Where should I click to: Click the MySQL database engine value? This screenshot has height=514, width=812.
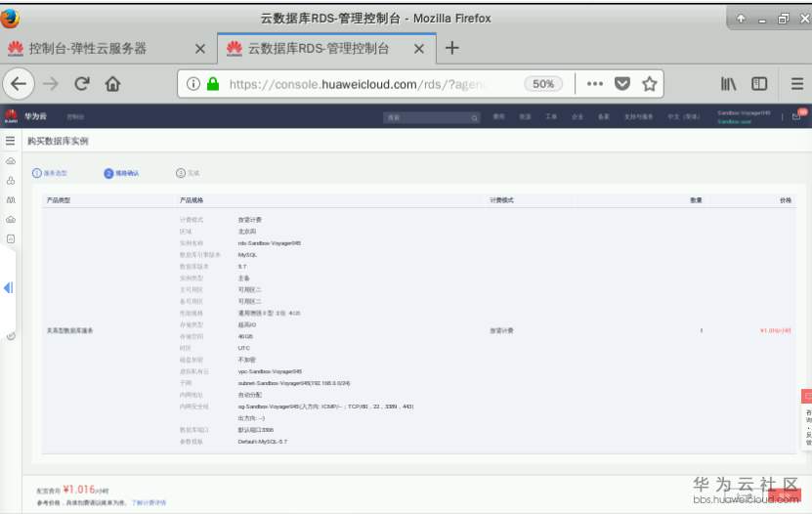click(247, 255)
